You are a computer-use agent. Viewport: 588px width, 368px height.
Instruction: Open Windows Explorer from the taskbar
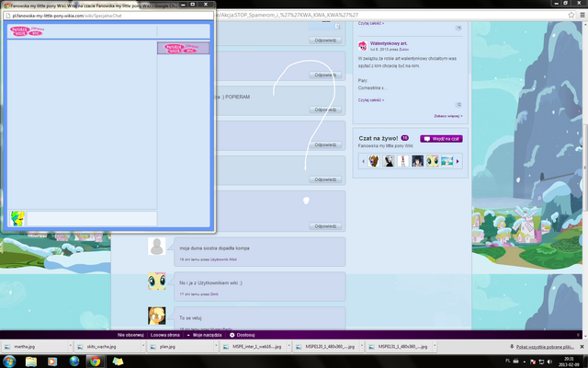pos(30,362)
